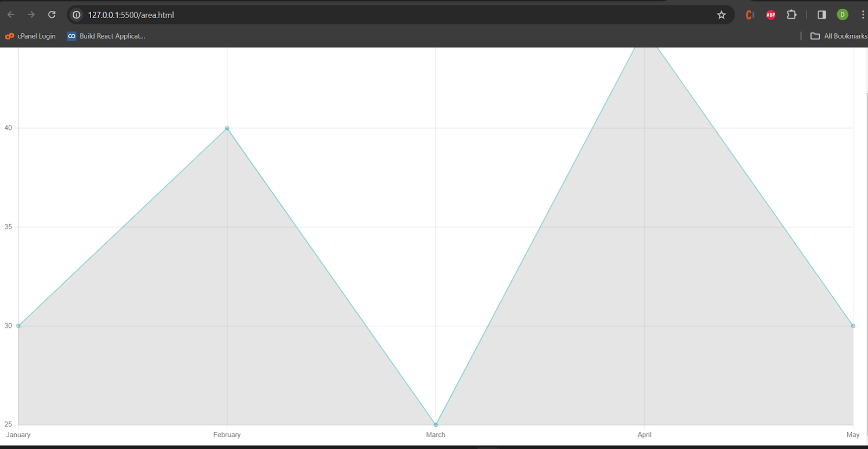Expand the All Bookmarks folder

pos(839,36)
